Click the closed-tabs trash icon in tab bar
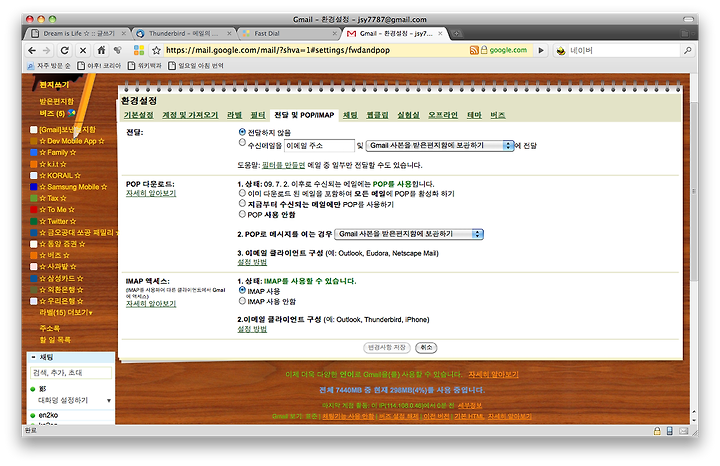 685,34
